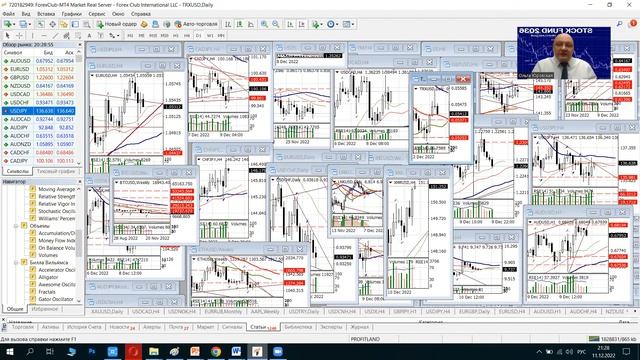Select Money Flow Index in Navigator
The image size is (640, 360).
[57, 240]
